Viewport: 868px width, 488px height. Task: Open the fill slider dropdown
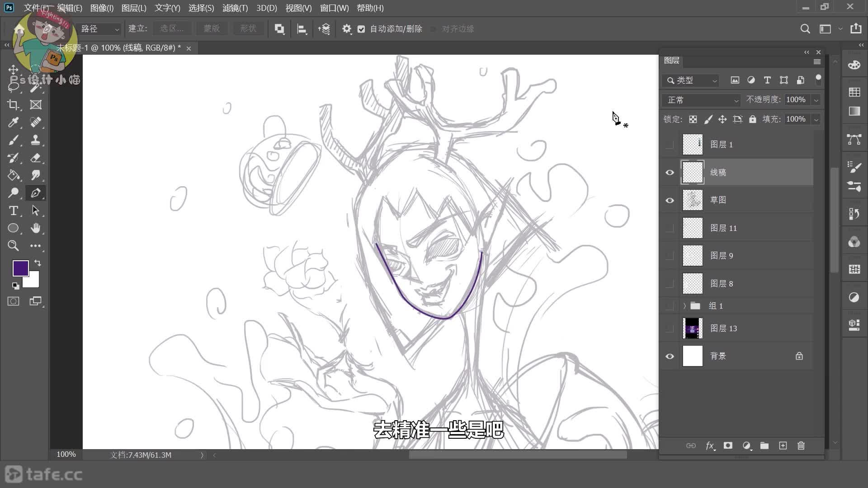click(816, 119)
